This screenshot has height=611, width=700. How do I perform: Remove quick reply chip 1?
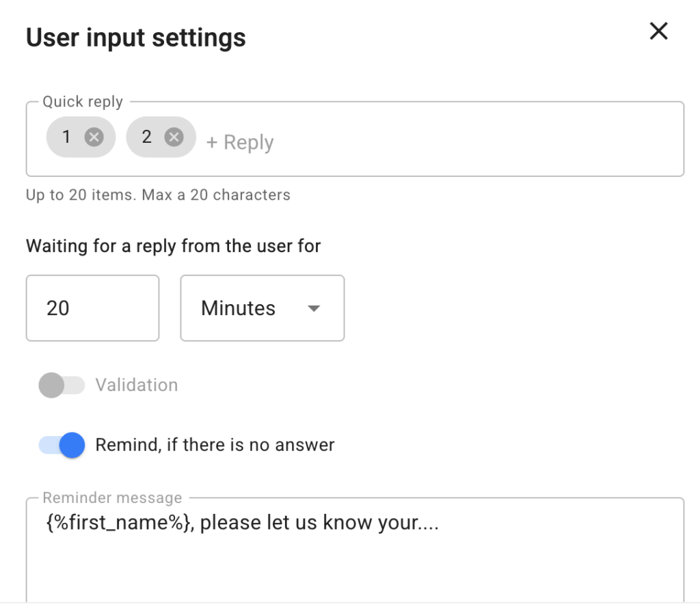click(x=94, y=137)
